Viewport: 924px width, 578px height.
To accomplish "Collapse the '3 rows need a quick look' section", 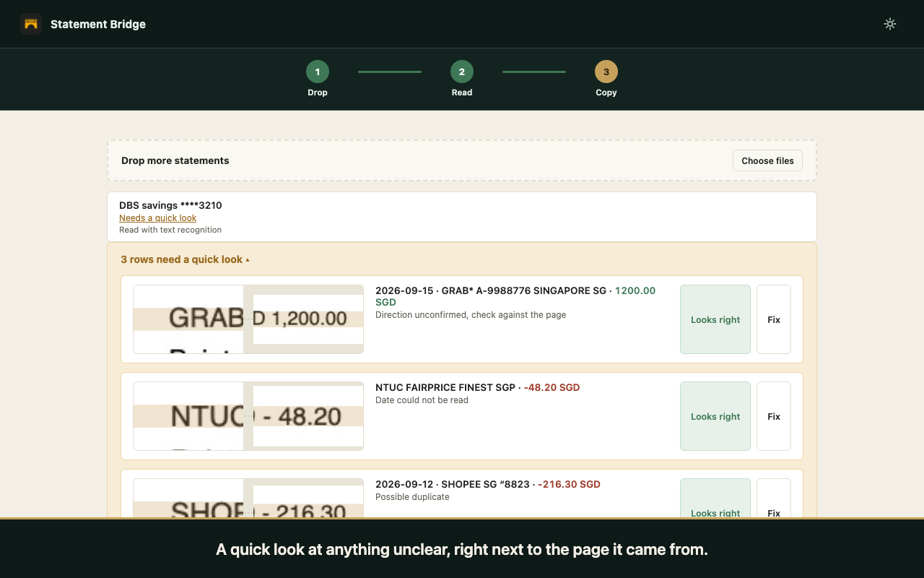I will click(186, 259).
